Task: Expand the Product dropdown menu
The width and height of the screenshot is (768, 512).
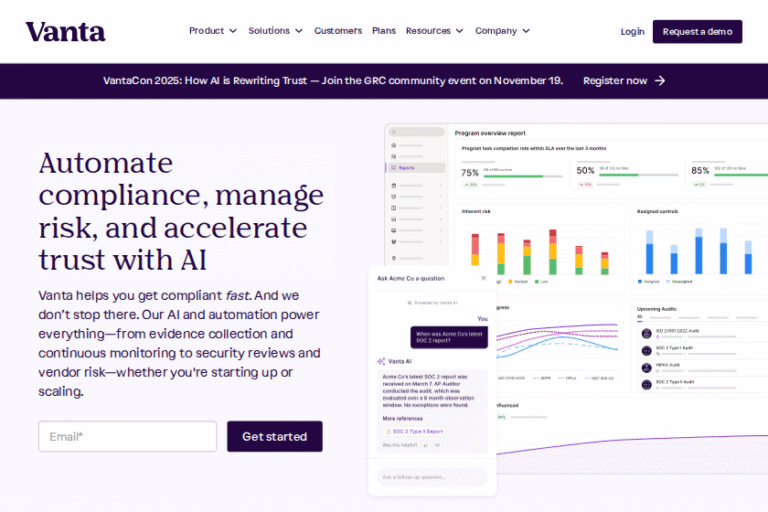Action: 213,31
